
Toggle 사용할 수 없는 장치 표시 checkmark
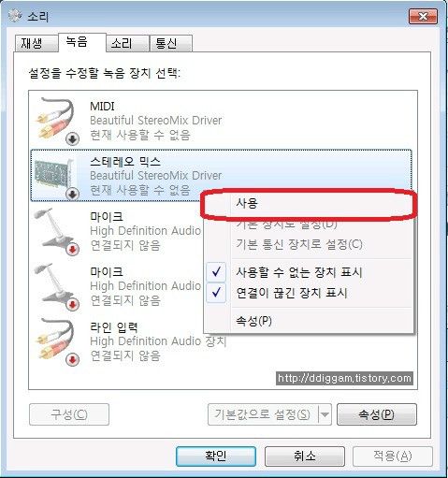pos(216,272)
